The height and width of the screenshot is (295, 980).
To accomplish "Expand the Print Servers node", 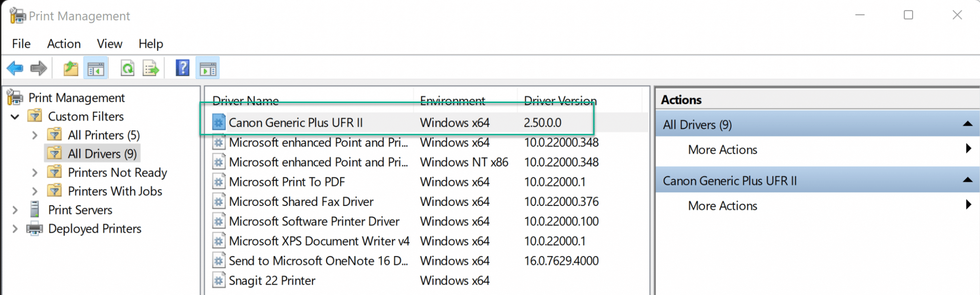I will click(x=15, y=210).
